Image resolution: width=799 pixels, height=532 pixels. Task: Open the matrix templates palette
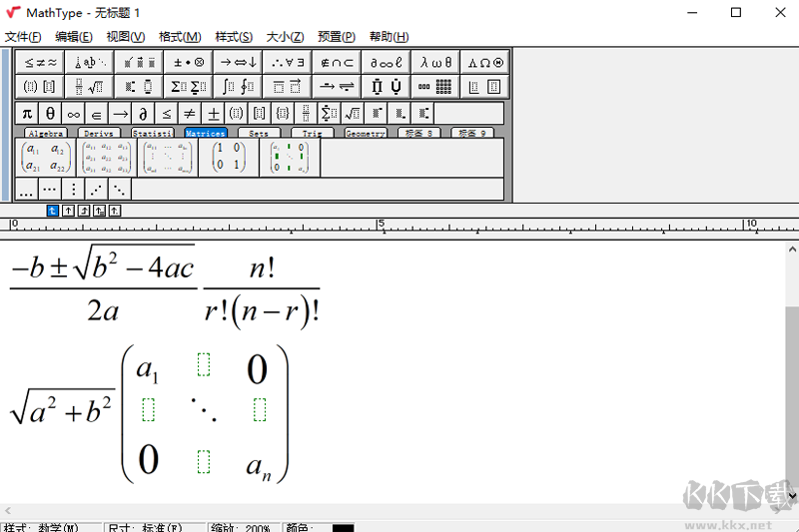[435, 87]
